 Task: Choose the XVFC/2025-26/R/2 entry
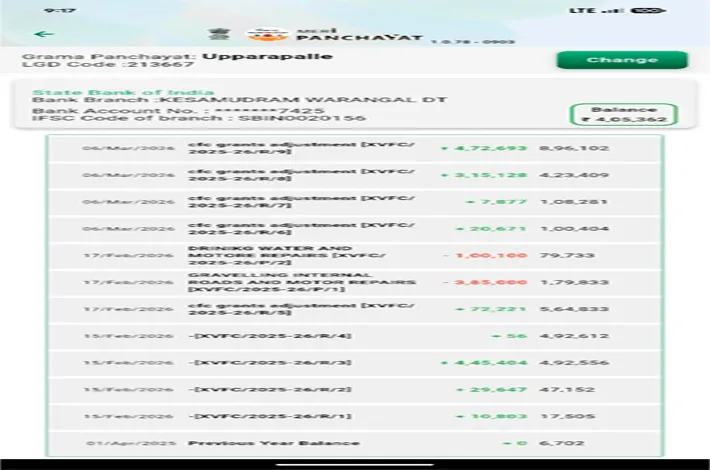[x=354, y=389]
